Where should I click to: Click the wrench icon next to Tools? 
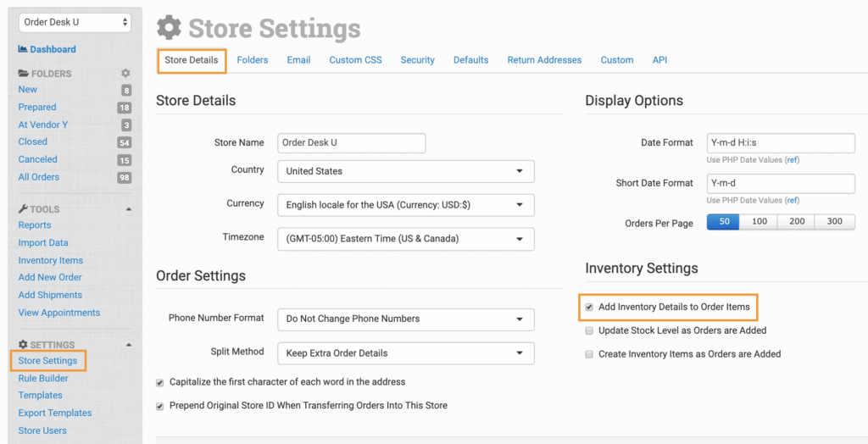[23, 208]
